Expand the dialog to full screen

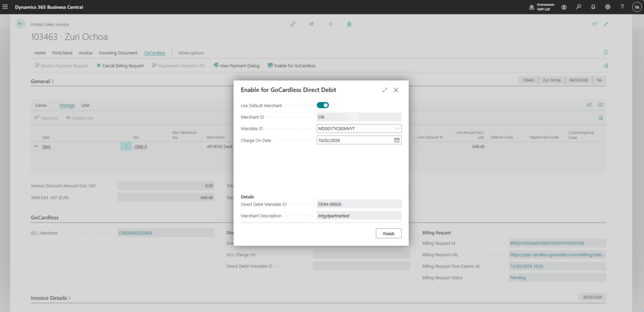[385, 90]
